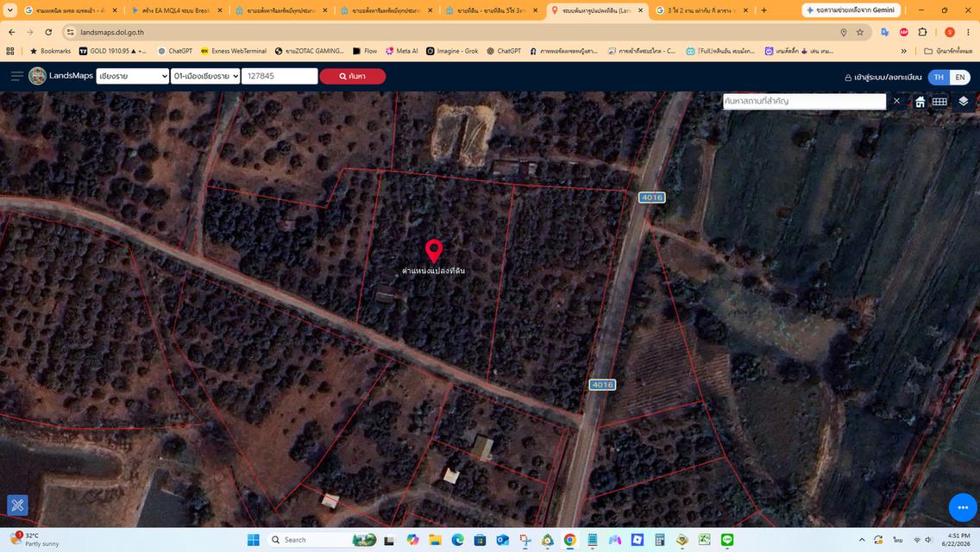Expand the district dropdown 01-เมืองเชียงราย

coord(205,76)
